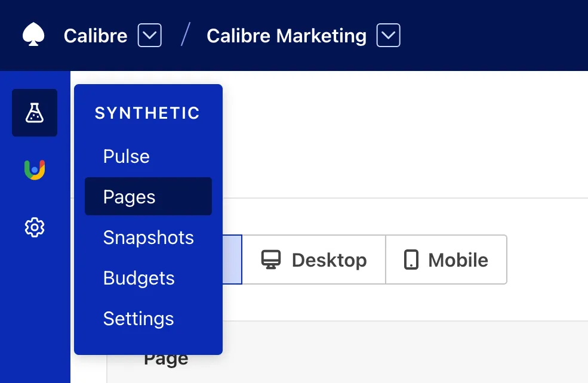Click the monitor icon inside the Desktop button
The image size is (588, 383).
(x=272, y=259)
